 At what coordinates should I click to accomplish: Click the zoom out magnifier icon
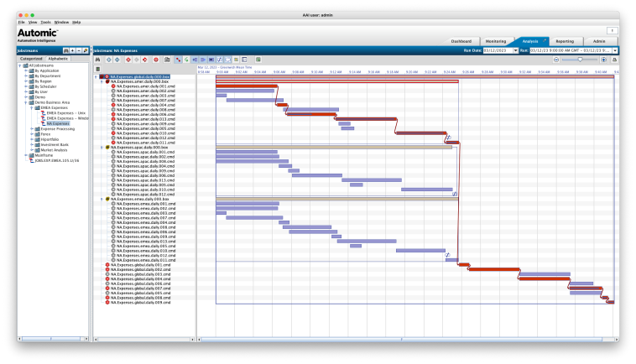pyautogui.click(x=556, y=60)
